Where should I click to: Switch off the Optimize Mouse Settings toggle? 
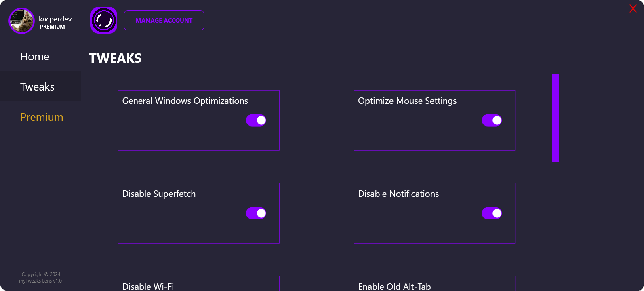pos(492,120)
